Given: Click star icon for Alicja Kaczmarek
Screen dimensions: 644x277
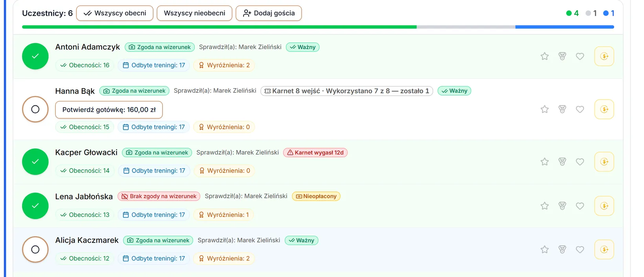Looking at the screenshot, I should click(x=544, y=249).
